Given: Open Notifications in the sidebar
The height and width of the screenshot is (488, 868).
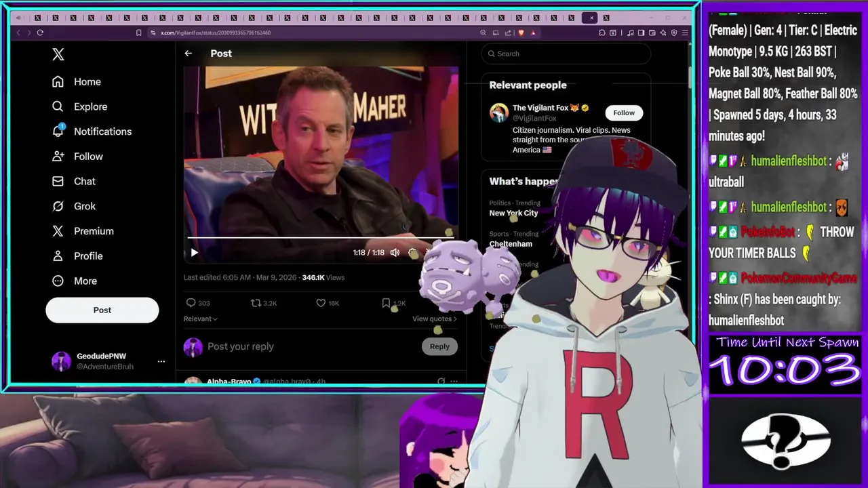Looking at the screenshot, I should click(x=92, y=131).
